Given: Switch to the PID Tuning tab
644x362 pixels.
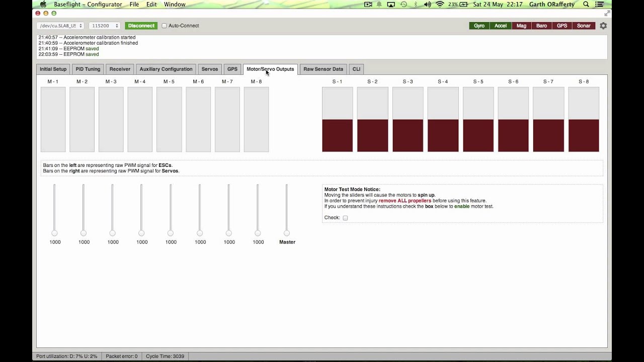Looking at the screenshot, I should tap(88, 69).
